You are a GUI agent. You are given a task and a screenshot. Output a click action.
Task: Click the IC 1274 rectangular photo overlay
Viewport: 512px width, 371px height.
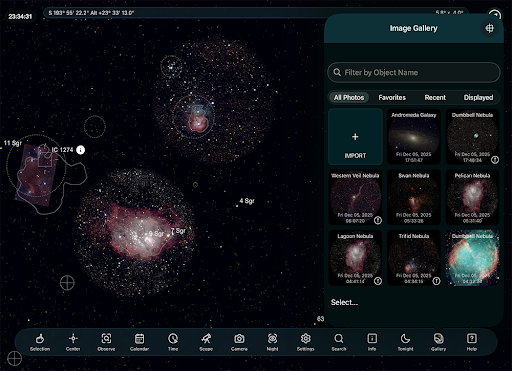pos(36,174)
